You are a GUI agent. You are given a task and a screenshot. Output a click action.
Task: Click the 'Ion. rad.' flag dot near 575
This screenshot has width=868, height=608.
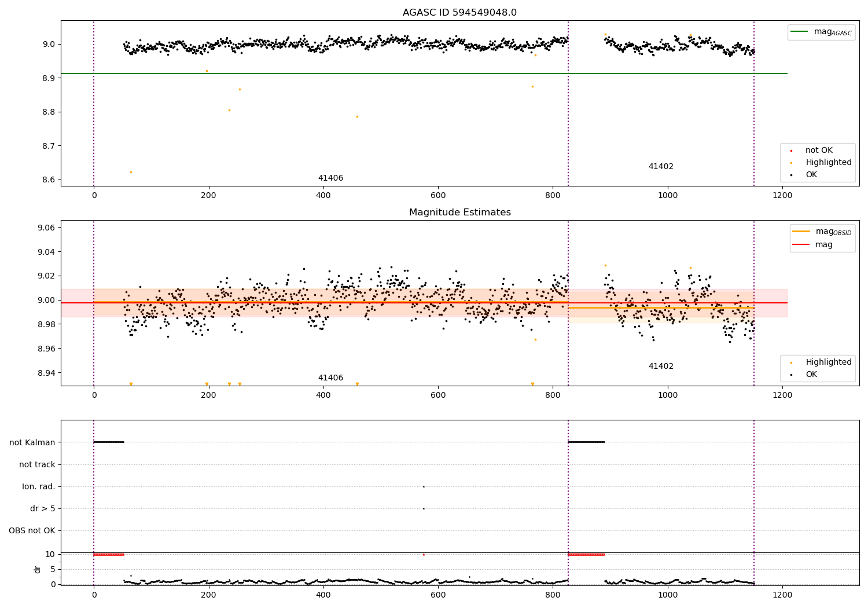pos(424,486)
